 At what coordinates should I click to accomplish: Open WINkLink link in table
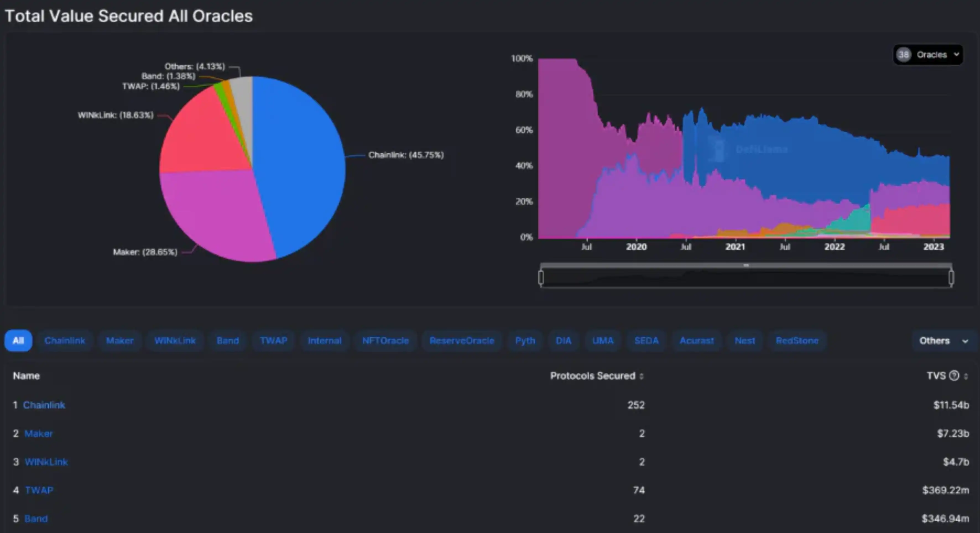[46, 462]
